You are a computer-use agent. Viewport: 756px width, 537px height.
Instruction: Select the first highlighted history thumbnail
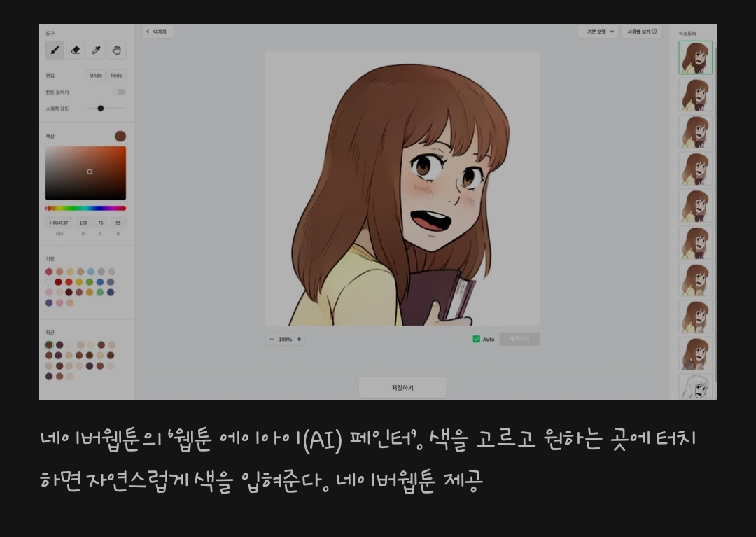tap(695, 57)
